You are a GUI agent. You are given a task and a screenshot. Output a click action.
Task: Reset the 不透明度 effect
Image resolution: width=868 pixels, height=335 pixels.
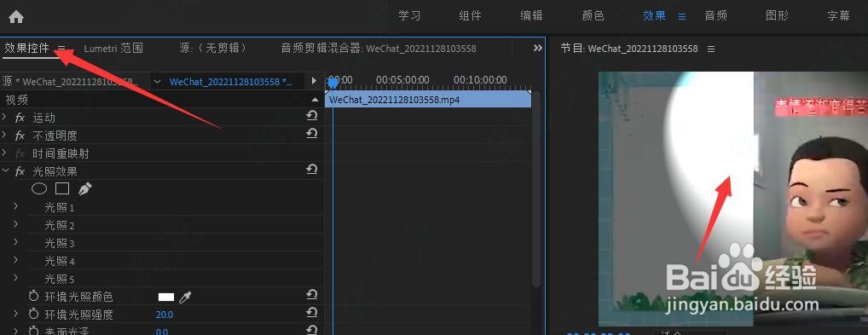312,134
